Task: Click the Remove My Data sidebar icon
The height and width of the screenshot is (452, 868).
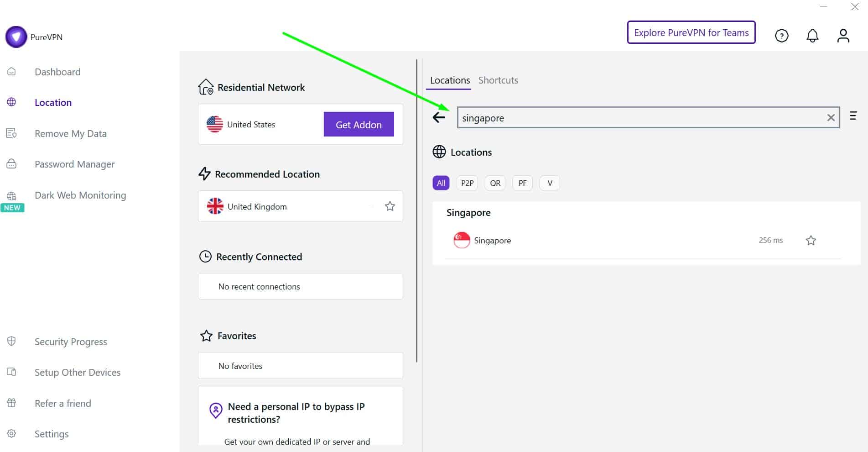Action: 11,133
